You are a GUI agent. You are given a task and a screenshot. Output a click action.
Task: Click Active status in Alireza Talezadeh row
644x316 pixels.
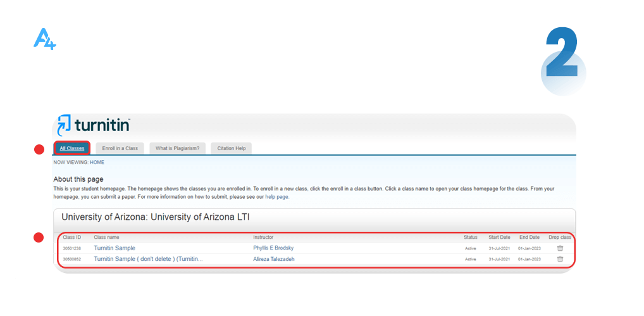pos(471,259)
